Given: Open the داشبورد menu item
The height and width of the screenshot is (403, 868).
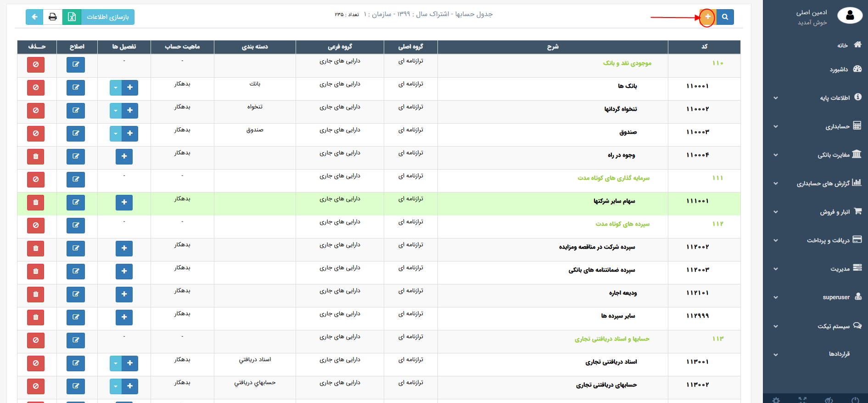Looking at the screenshot, I should (x=839, y=69).
